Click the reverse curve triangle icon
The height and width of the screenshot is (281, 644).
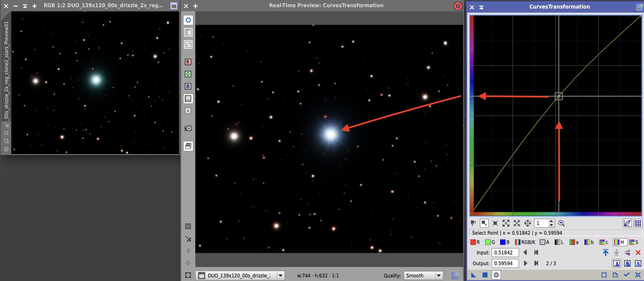(x=627, y=252)
